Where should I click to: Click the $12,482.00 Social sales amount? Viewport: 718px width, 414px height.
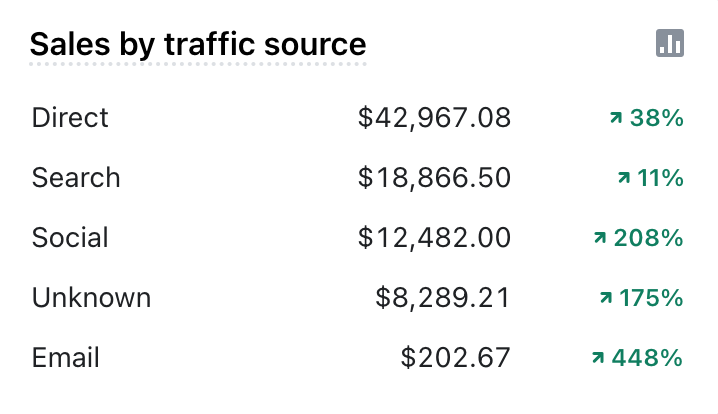pyautogui.click(x=434, y=238)
